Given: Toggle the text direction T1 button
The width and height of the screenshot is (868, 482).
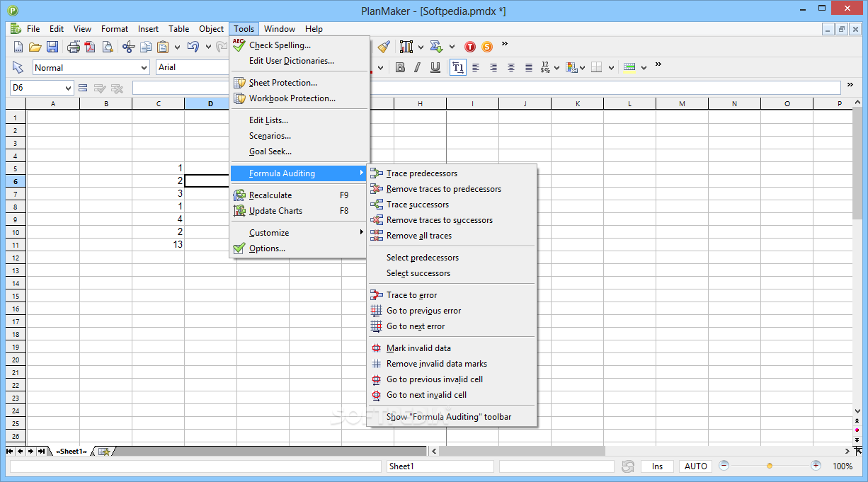Looking at the screenshot, I should coord(458,67).
